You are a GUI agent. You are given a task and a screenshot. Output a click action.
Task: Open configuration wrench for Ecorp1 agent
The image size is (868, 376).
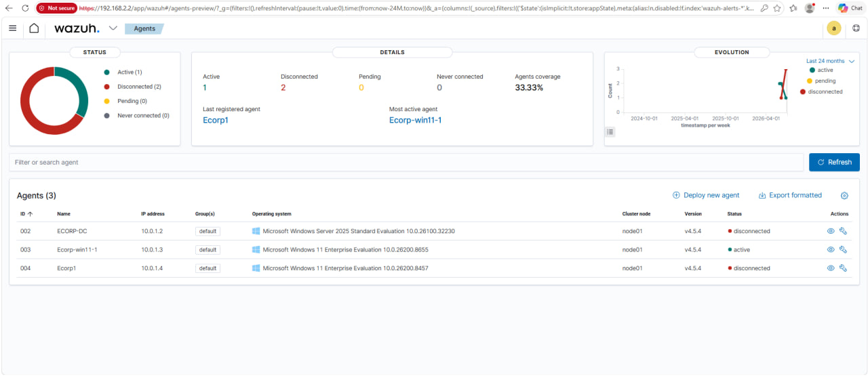(x=843, y=268)
